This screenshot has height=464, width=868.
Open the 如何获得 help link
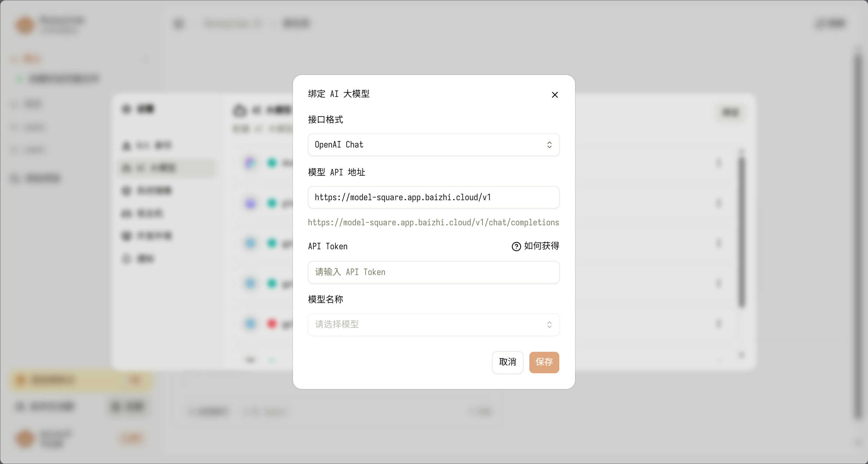coord(541,246)
